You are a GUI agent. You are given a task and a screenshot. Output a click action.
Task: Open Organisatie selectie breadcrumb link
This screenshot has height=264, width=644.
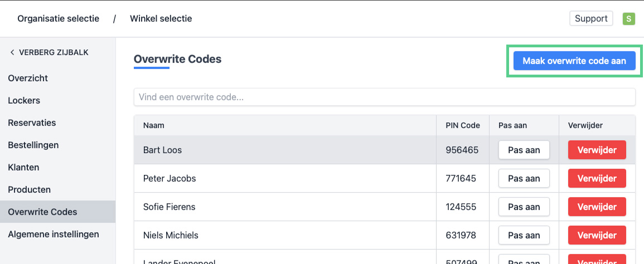[x=58, y=18]
